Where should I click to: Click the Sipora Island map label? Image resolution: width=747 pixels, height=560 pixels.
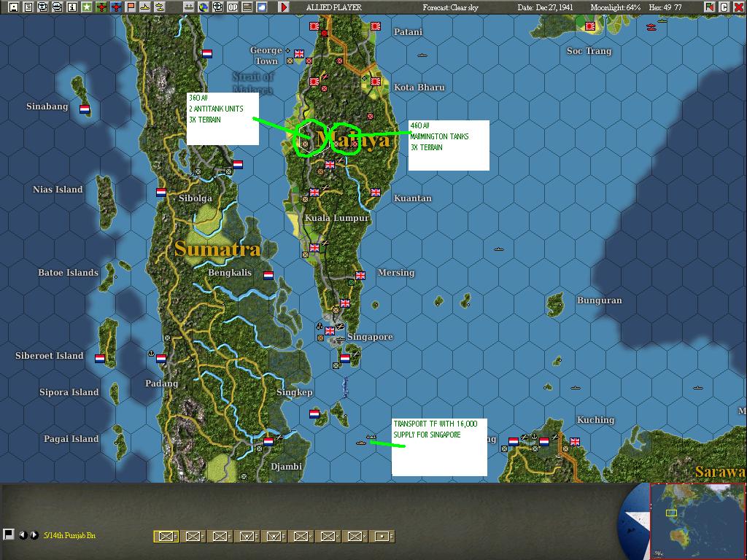[69, 392]
